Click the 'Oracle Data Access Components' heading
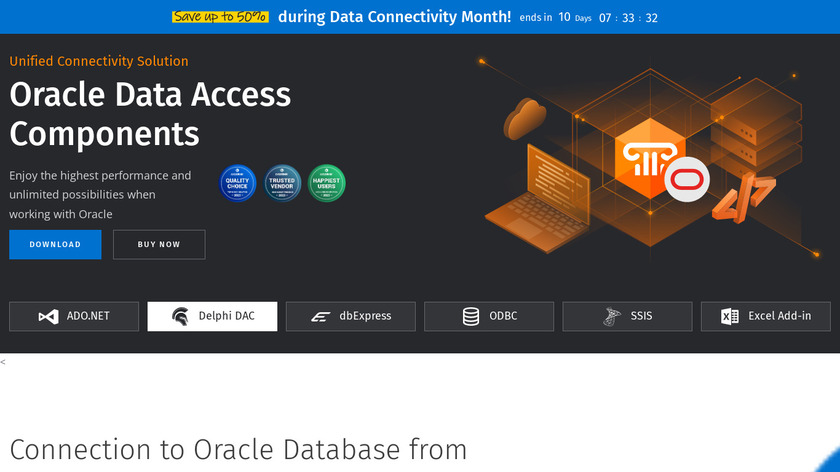 pos(150,114)
